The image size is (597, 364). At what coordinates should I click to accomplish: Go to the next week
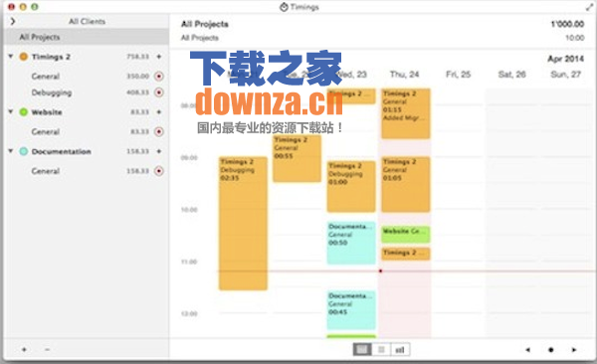[x=574, y=349]
